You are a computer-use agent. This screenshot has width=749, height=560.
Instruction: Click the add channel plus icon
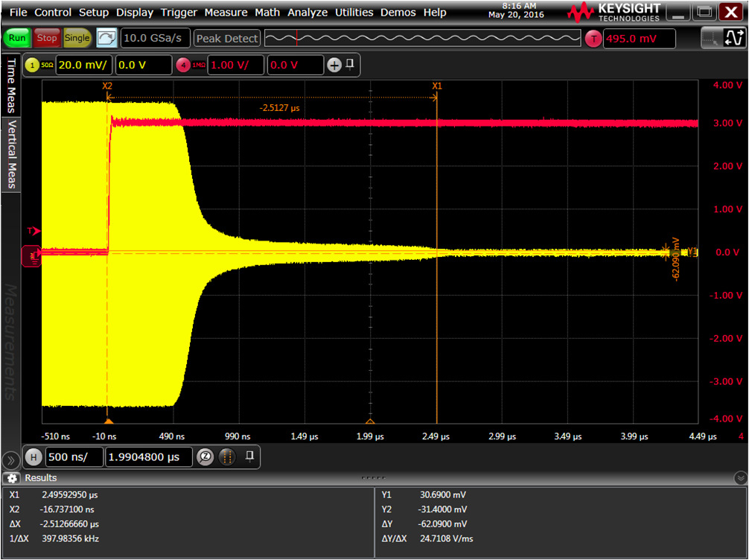pyautogui.click(x=334, y=66)
